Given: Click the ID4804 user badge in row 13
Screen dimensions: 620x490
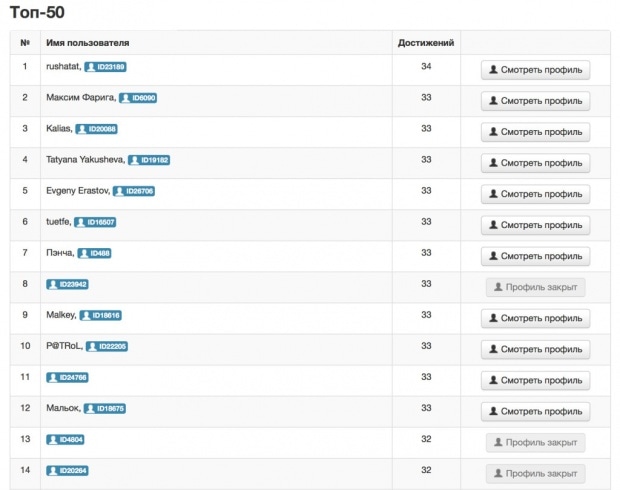Looking at the screenshot, I should click(x=64, y=439).
